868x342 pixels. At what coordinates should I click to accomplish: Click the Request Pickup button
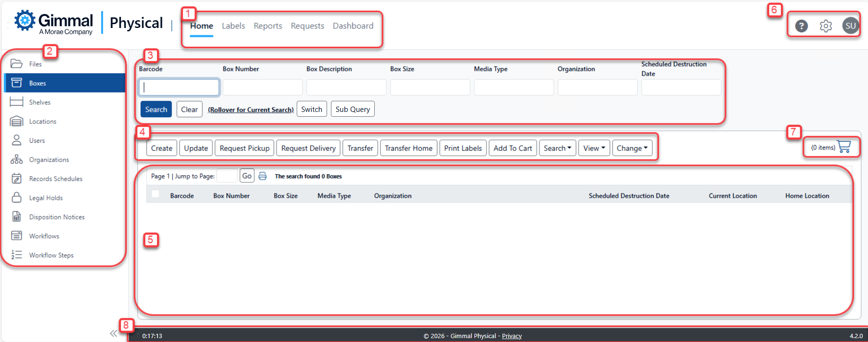point(244,148)
